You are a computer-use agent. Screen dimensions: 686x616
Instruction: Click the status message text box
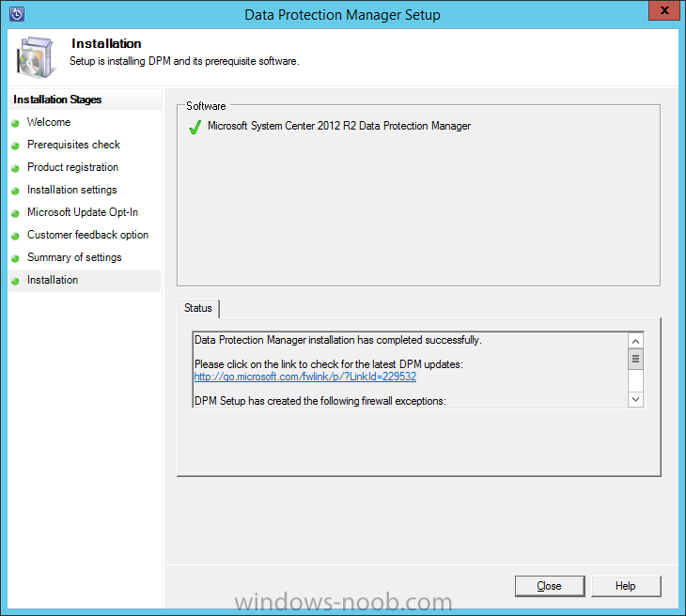[x=410, y=370]
